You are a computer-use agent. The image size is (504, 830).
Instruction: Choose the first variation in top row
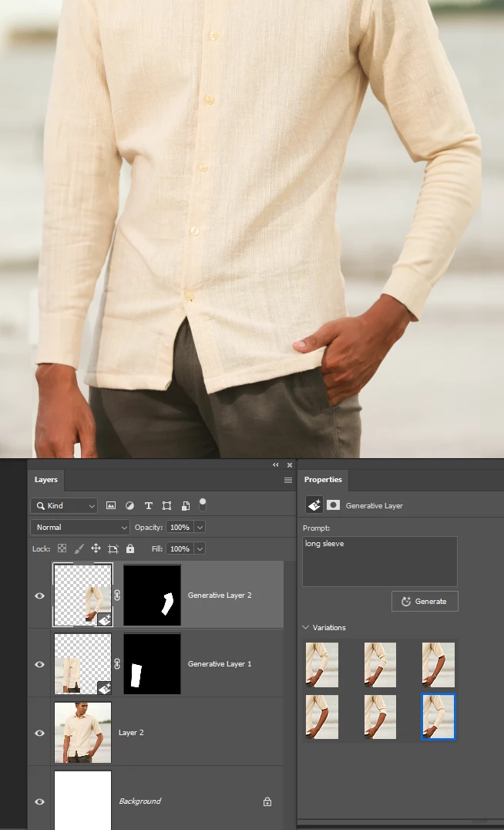[x=322, y=665]
